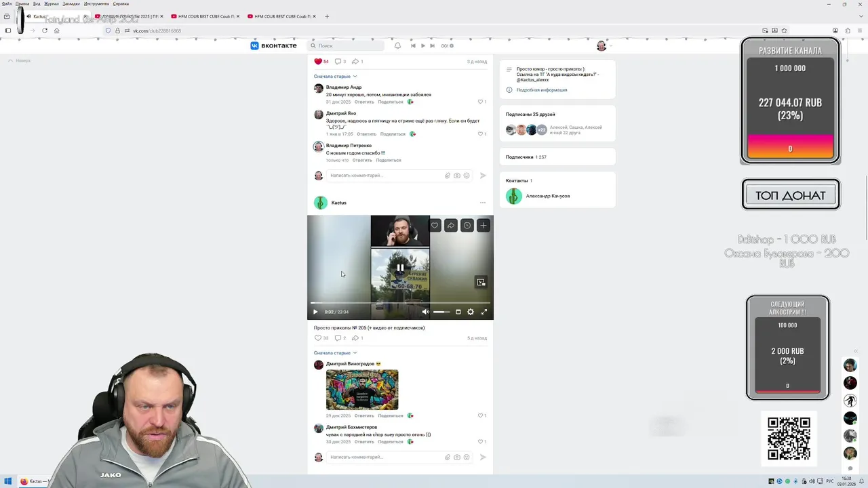Screen dimensions: 868x488
Task: Open a new browser tab
Action: pos(327,16)
